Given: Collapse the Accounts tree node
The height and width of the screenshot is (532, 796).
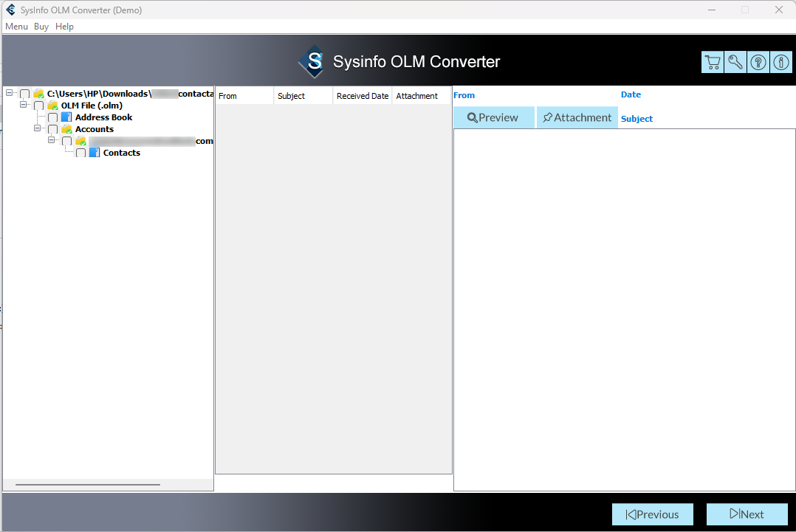Looking at the screenshot, I should [x=37, y=128].
